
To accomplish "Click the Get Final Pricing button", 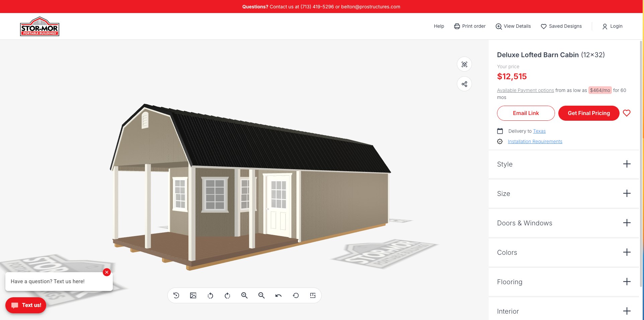I will pos(588,113).
